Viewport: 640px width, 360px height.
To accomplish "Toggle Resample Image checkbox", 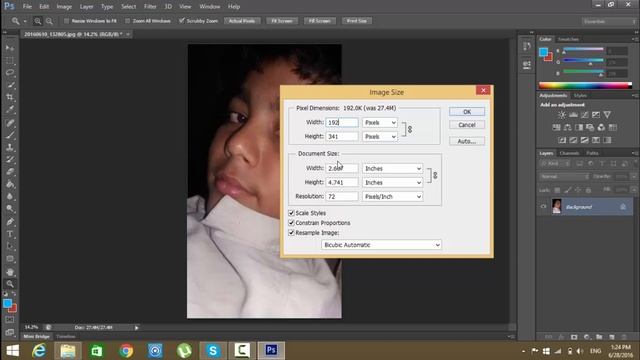I will (x=291, y=233).
